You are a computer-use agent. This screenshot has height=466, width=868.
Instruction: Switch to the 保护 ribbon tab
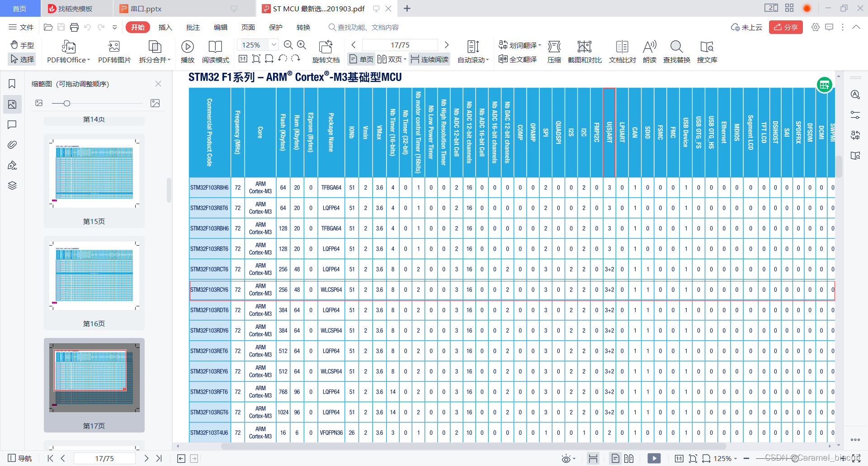[x=276, y=27]
